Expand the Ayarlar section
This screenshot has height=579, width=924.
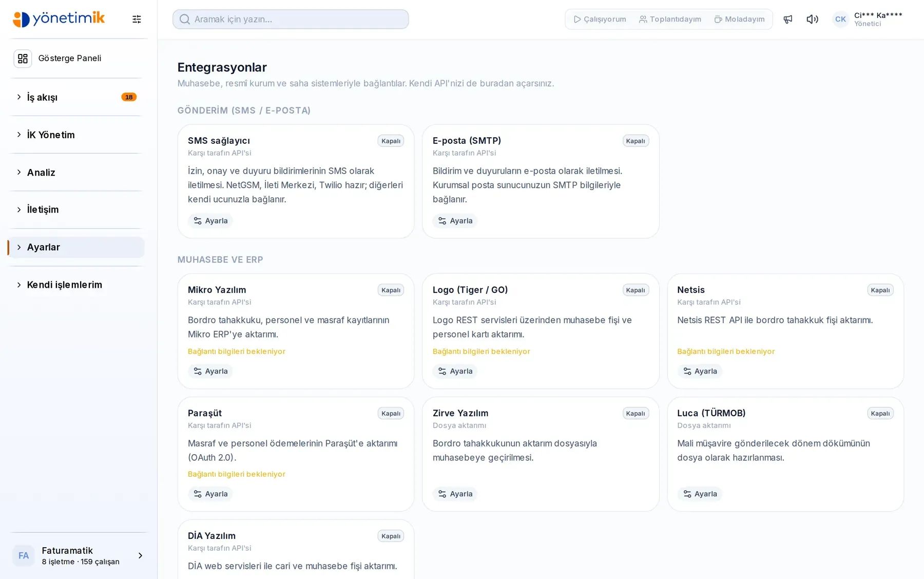point(76,247)
